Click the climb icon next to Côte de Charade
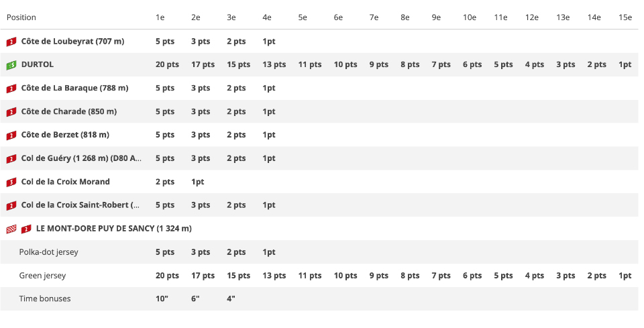The image size is (644, 328). pos(11,112)
